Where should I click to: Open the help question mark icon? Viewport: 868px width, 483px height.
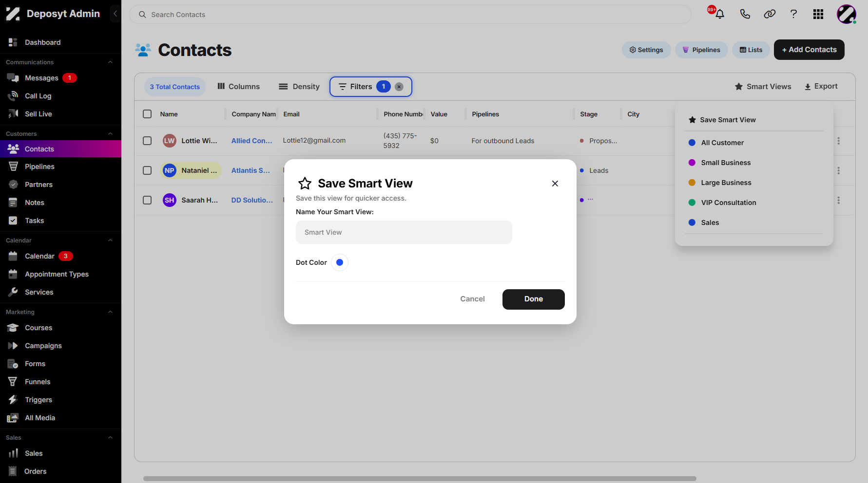(793, 14)
